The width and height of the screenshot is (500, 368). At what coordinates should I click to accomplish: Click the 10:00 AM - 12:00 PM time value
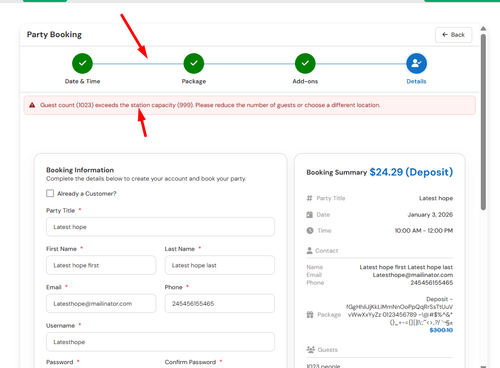click(x=424, y=231)
